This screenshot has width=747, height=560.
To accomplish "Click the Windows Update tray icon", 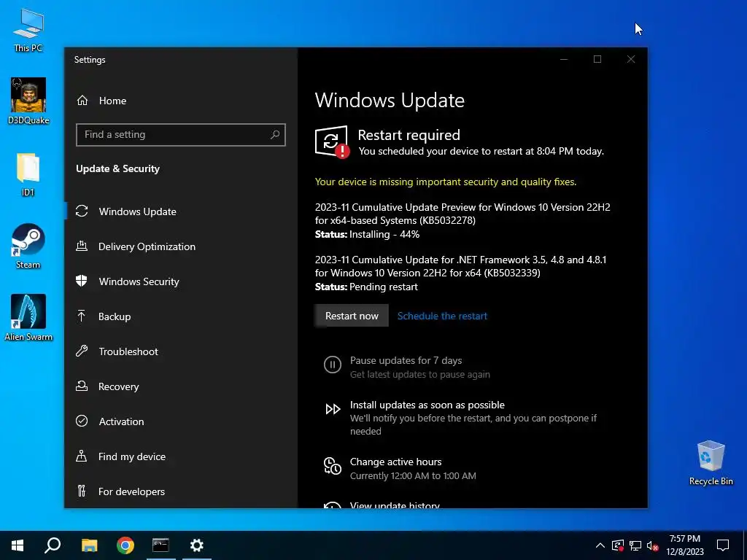I will pyautogui.click(x=618, y=545).
